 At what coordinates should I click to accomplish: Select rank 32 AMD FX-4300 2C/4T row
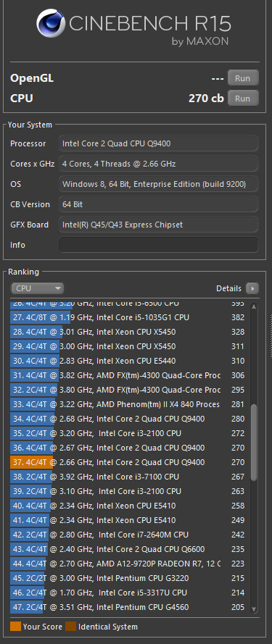point(129,390)
